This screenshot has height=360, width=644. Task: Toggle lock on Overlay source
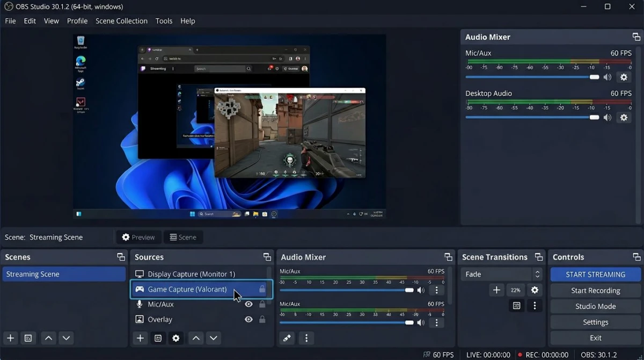click(x=262, y=319)
